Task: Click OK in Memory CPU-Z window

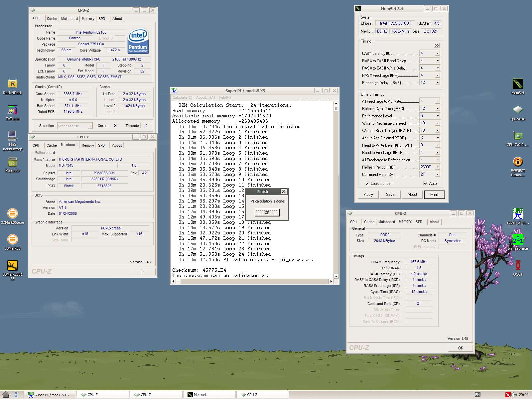Action: [x=461, y=348]
